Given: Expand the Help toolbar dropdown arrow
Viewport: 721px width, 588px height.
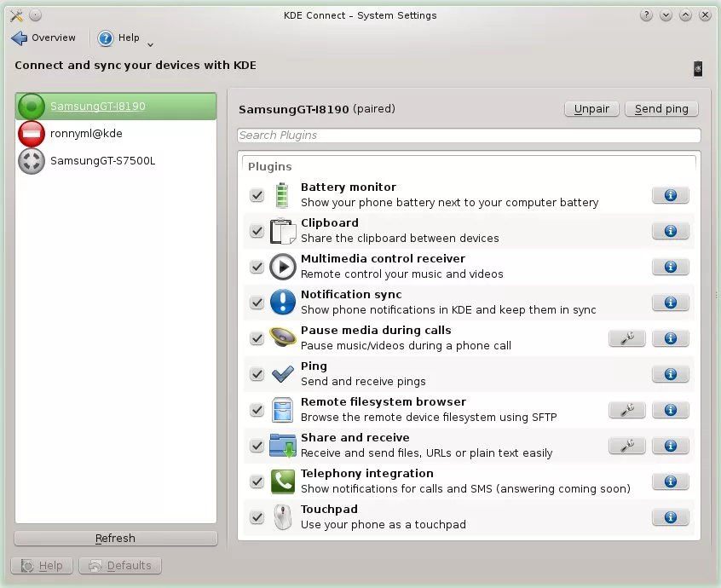Looking at the screenshot, I should point(150,44).
